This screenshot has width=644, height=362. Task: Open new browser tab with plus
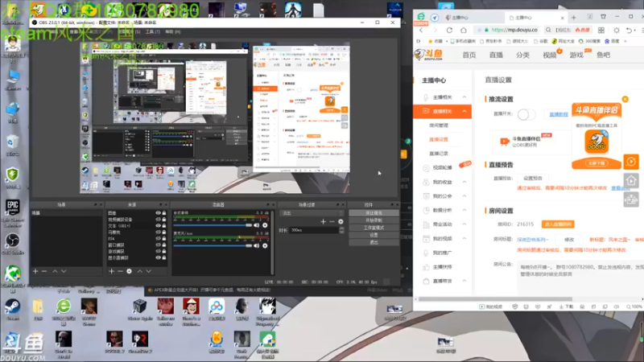click(x=574, y=18)
